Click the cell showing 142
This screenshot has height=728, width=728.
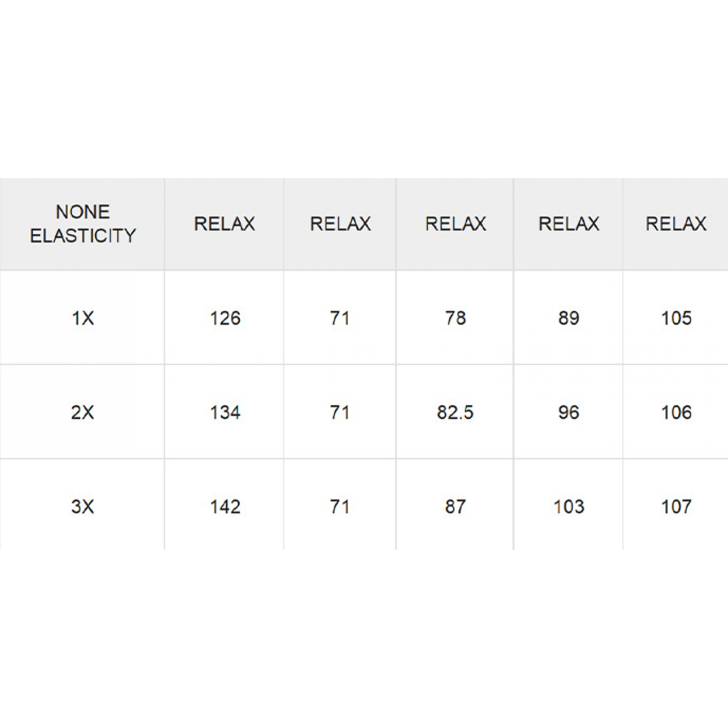coord(225,507)
